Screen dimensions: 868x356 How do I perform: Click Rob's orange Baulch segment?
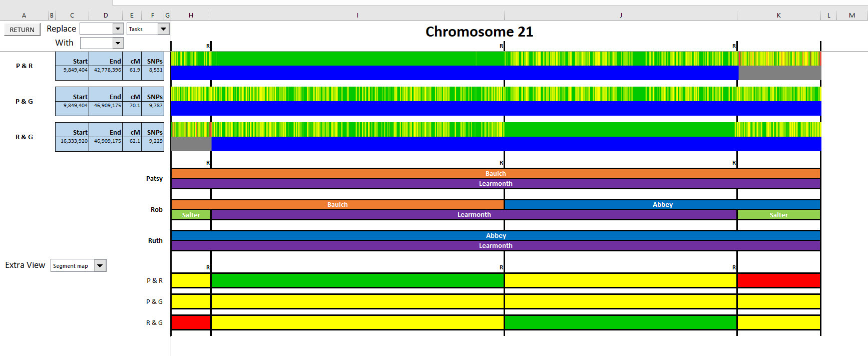[x=337, y=204]
